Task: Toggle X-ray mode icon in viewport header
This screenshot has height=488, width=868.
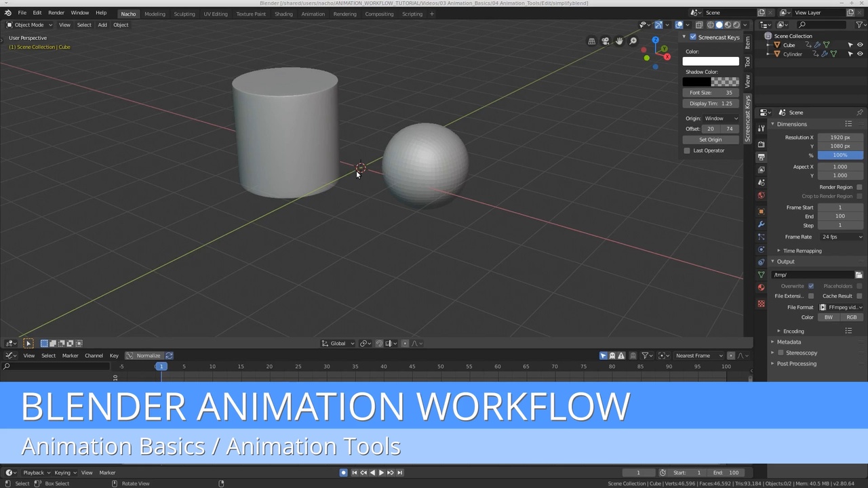Action: (699, 25)
